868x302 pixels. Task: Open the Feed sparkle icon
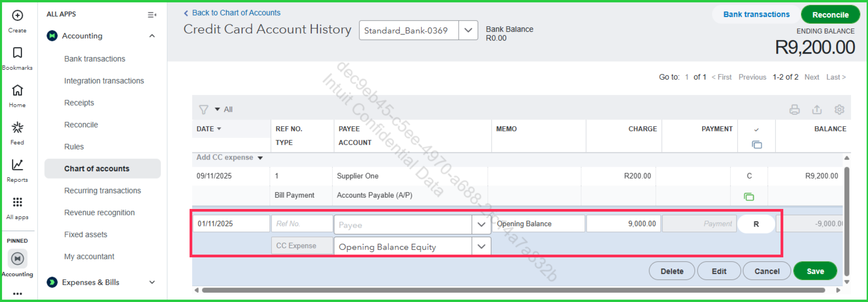[17, 128]
